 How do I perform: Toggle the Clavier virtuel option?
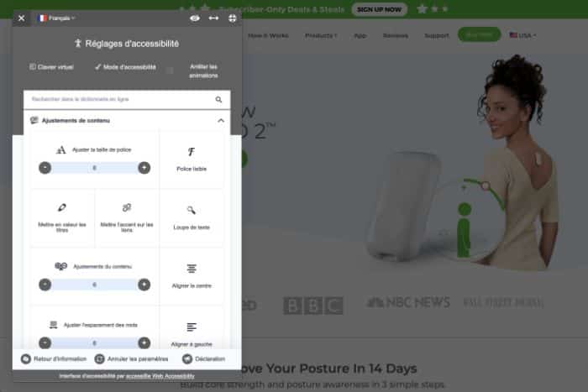point(51,67)
